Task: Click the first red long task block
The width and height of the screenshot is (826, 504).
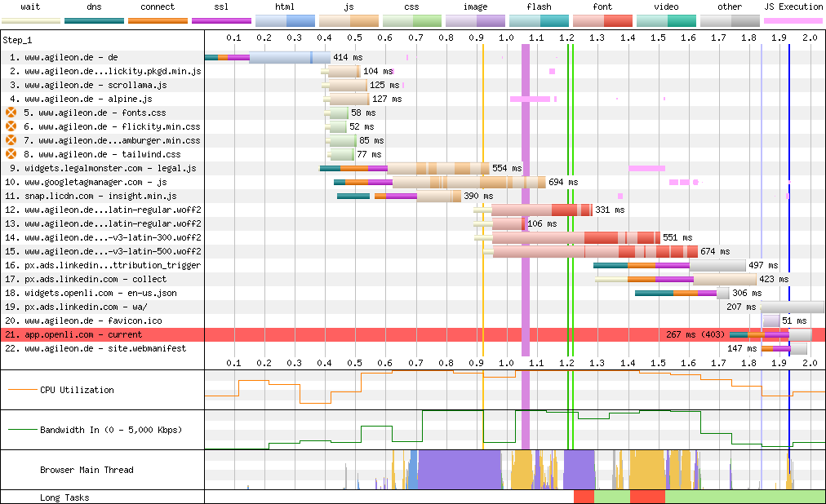Action: [584, 497]
